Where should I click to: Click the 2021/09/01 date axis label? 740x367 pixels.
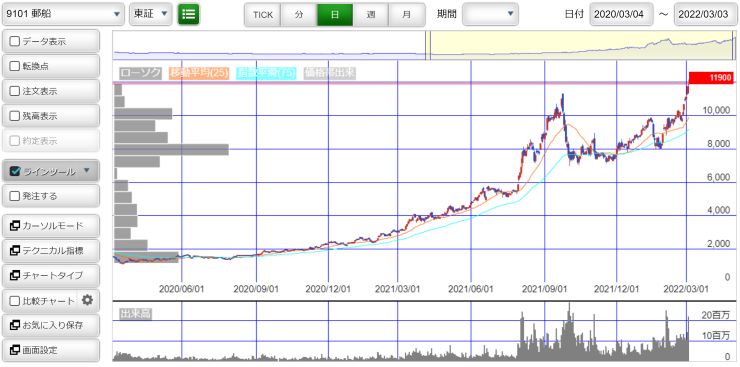(x=545, y=288)
